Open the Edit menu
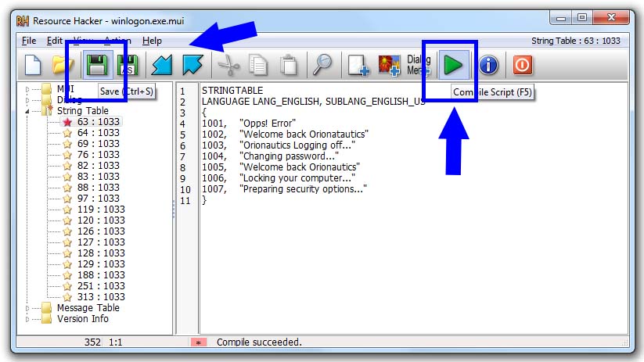The image size is (644, 362). click(x=54, y=41)
